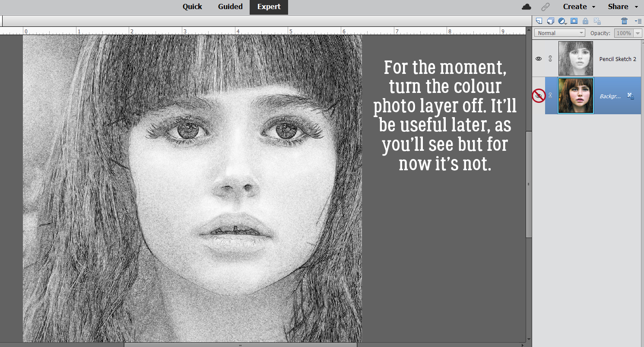Click the lock transparent pixels icon
The height and width of the screenshot is (347, 644).
(597, 21)
